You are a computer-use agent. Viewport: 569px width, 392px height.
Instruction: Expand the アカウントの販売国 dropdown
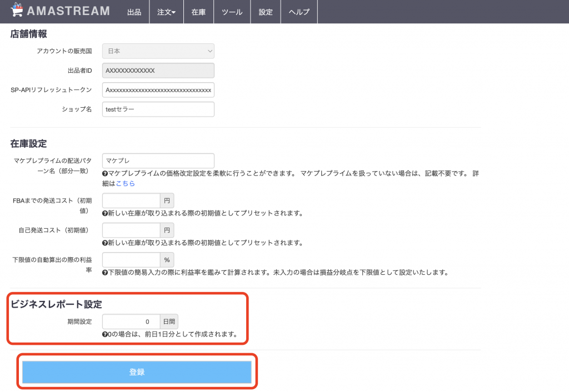coord(158,51)
